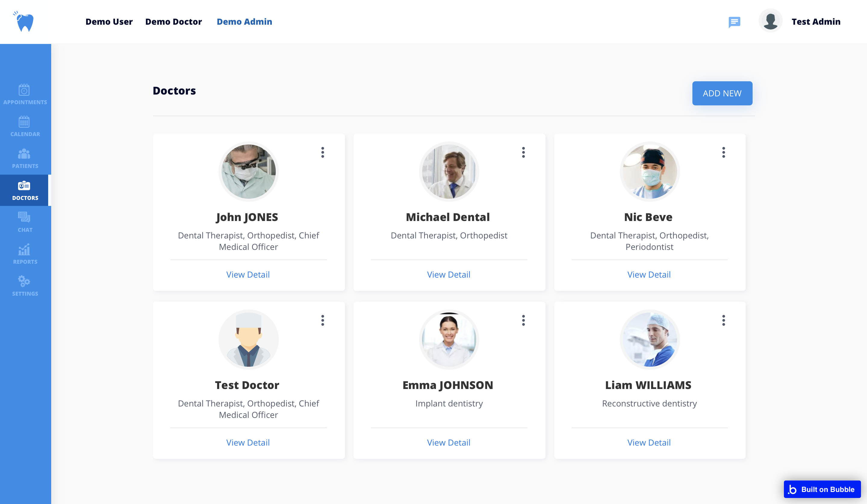Click Emma JOHNSON profile photo

click(449, 340)
